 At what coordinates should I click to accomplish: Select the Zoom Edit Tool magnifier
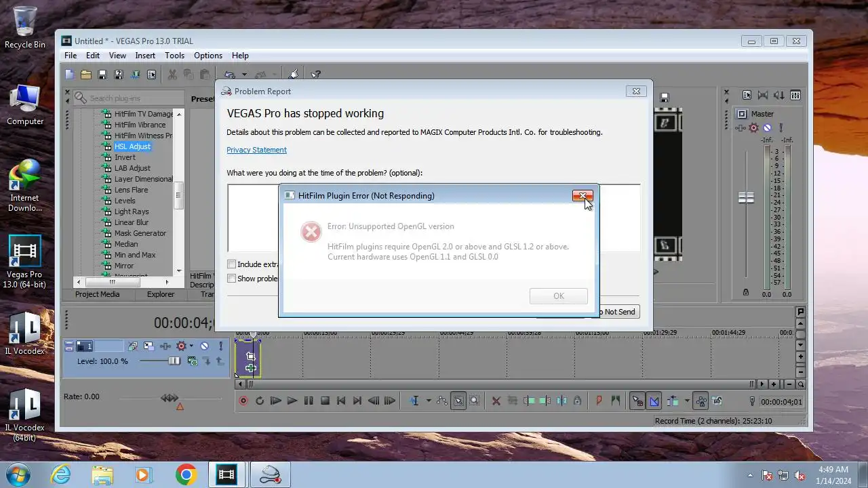475,401
